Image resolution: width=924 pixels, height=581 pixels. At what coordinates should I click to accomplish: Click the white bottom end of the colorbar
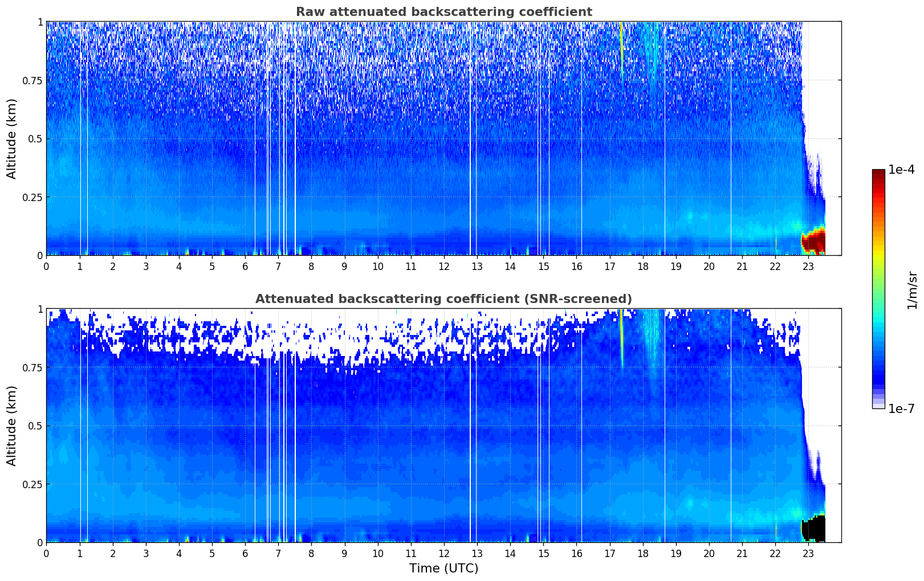[878, 406]
